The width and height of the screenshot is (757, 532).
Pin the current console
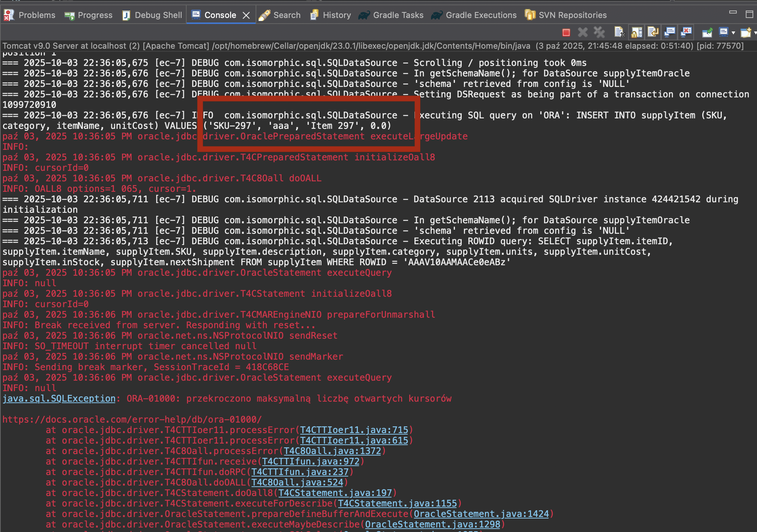click(707, 33)
